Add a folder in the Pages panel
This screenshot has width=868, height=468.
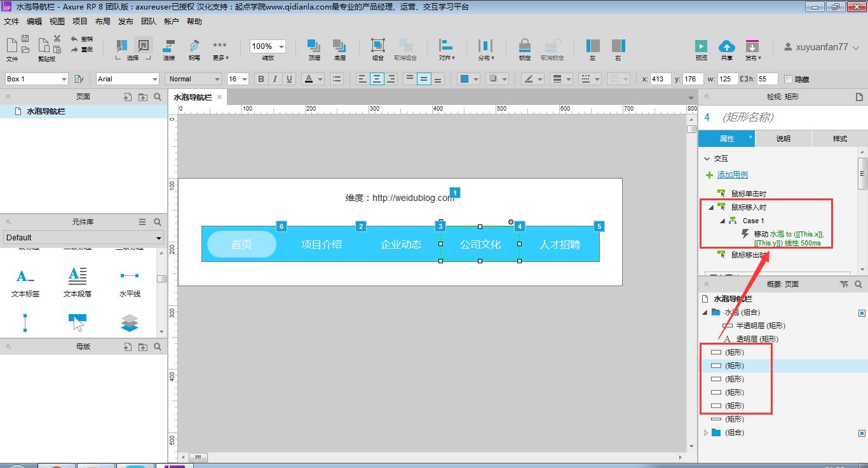point(142,97)
